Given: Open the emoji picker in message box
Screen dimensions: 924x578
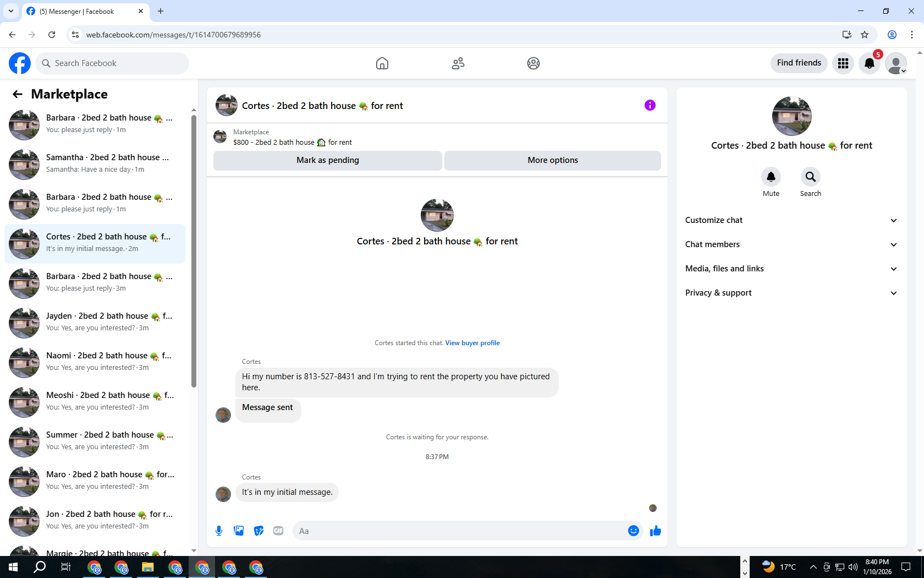Looking at the screenshot, I should (634, 531).
